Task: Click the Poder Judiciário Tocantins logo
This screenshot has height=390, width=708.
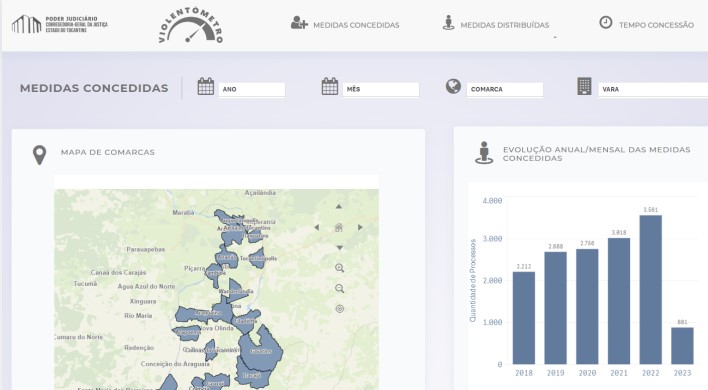Action: pyautogui.click(x=60, y=24)
